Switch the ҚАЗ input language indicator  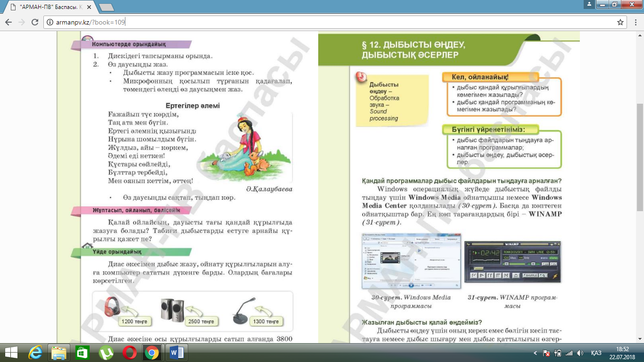(x=596, y=353)
